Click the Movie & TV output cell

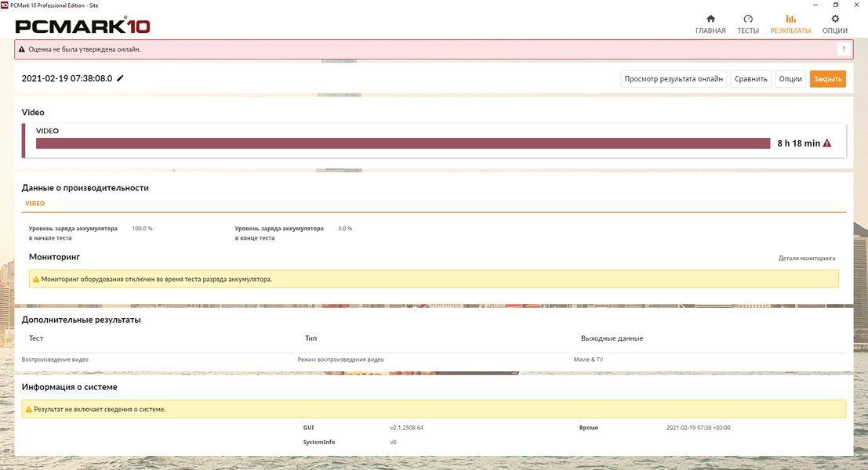click(588, 360)
